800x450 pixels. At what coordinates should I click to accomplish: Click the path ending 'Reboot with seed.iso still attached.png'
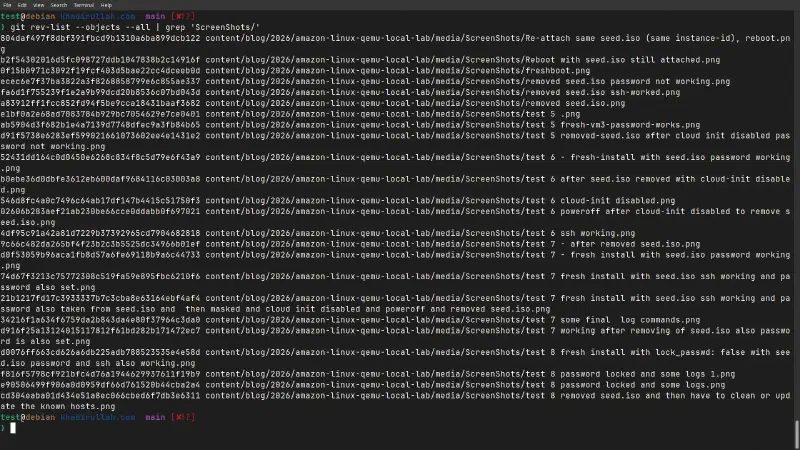point(463,60)
